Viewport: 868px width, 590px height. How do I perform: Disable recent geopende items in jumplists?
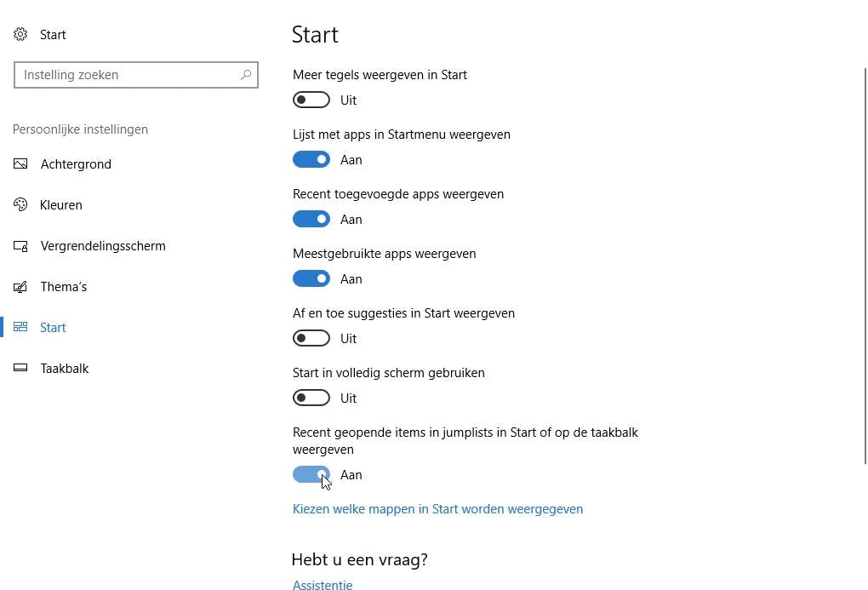tap(311, 475)
